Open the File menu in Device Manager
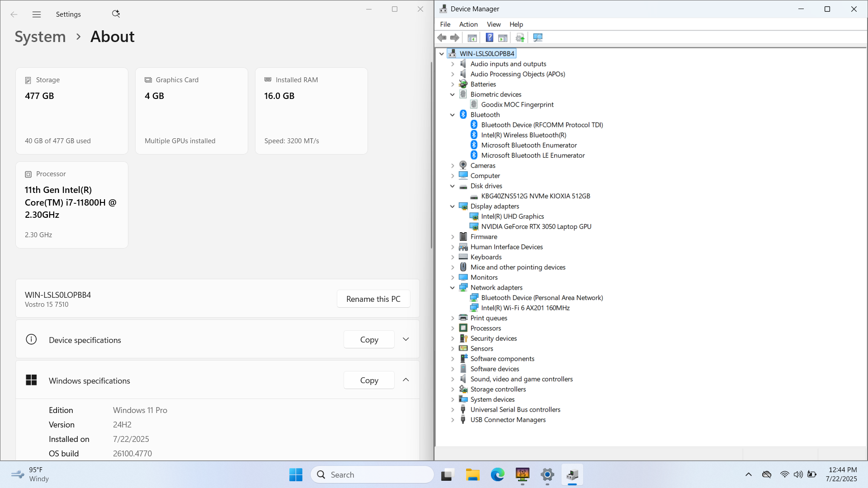This screenshot has height=488, width=868. 445,24
